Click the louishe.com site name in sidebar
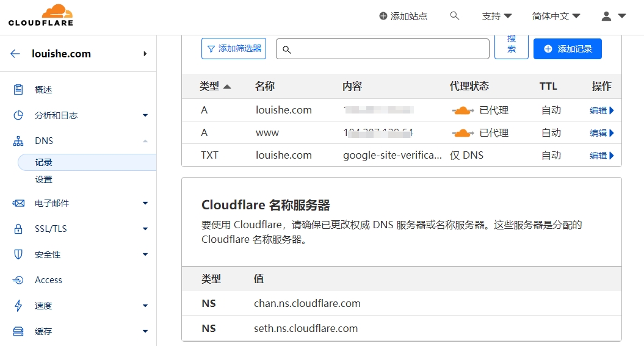 click(x=61, y=54)
